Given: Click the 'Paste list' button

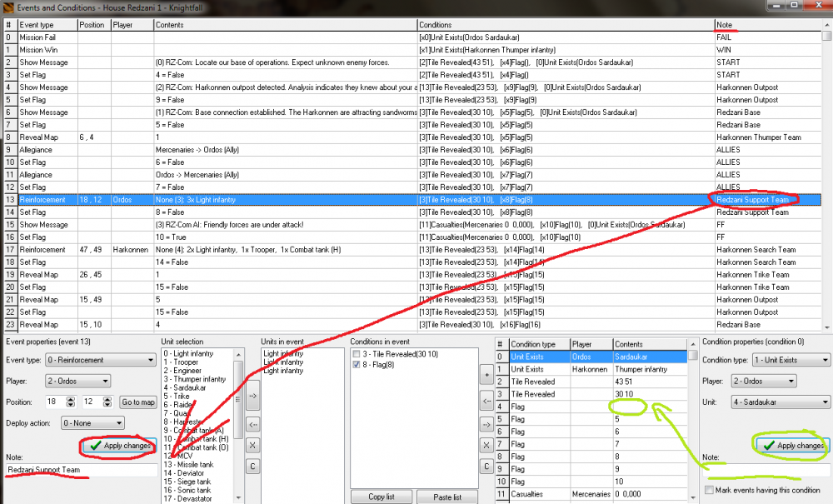Looking at the screenshot, I should (448, 497).
